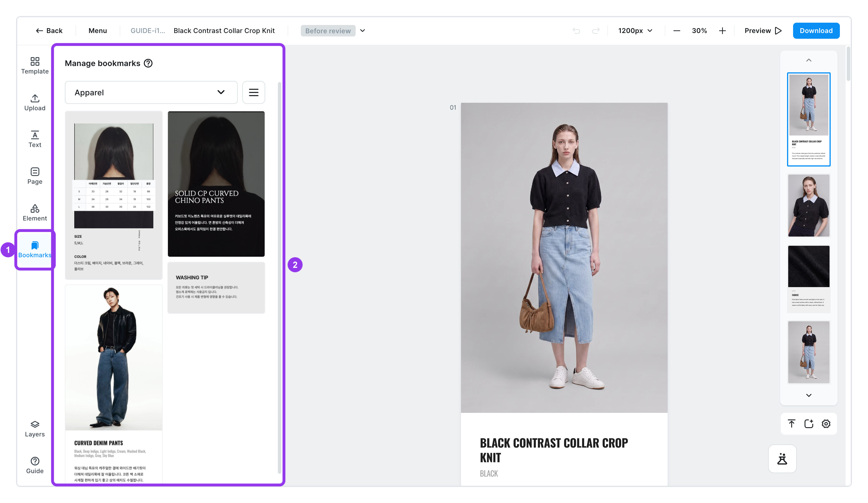This screenshot has width=868, height=503.
Task: Click the GUIDE-i1... project name
Action: point(148,31)
